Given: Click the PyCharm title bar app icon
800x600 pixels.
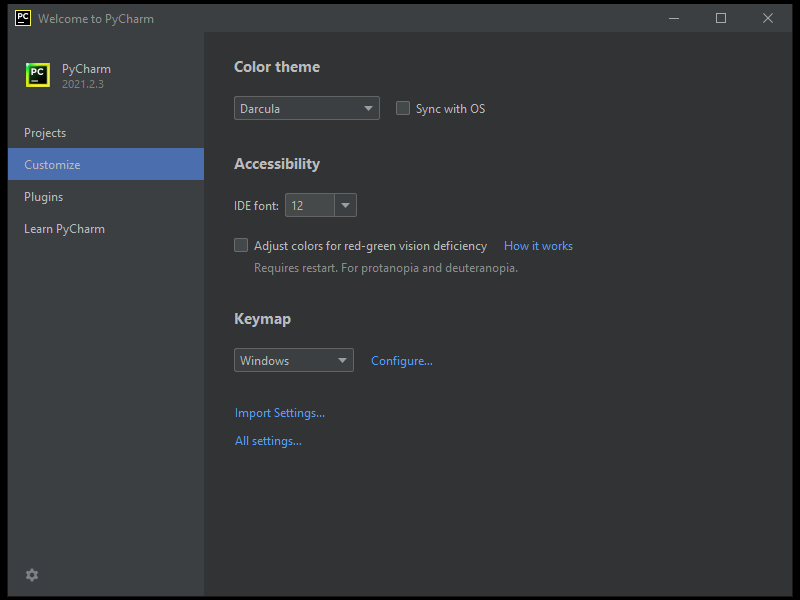Looking at the screenshot, I should coord(22,18).
